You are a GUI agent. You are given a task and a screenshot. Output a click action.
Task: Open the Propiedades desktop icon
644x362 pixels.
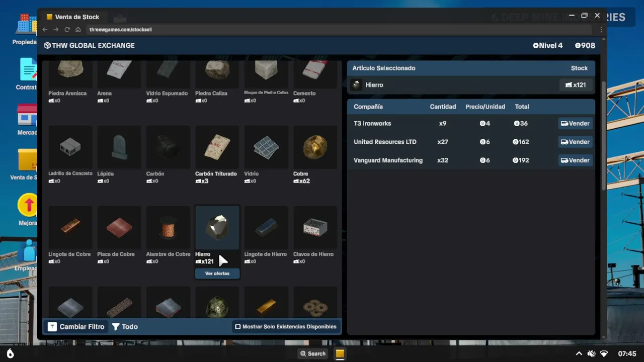coord(26,29)
